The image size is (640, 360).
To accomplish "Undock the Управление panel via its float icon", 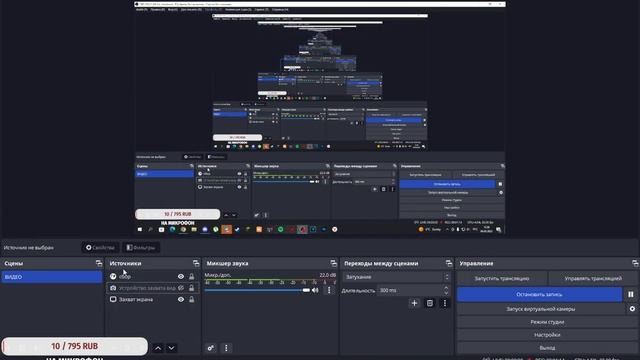I will tap(635, 263).
